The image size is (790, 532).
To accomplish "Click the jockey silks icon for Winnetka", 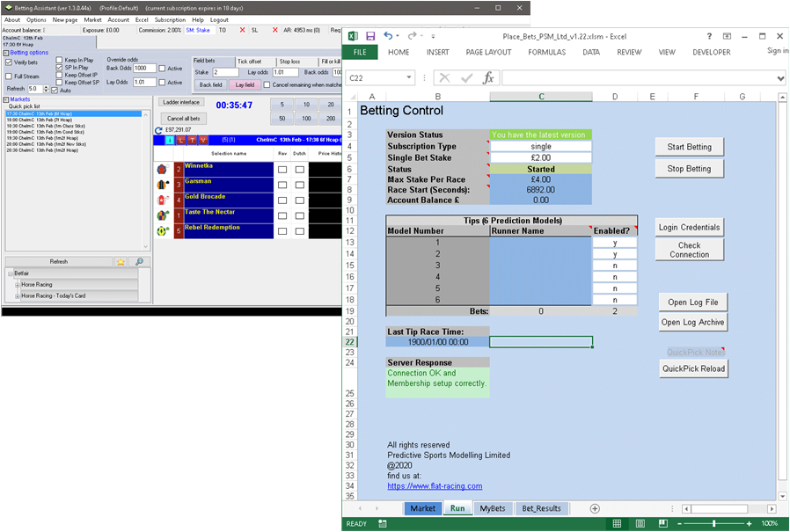I will click(x=162, y=169).
